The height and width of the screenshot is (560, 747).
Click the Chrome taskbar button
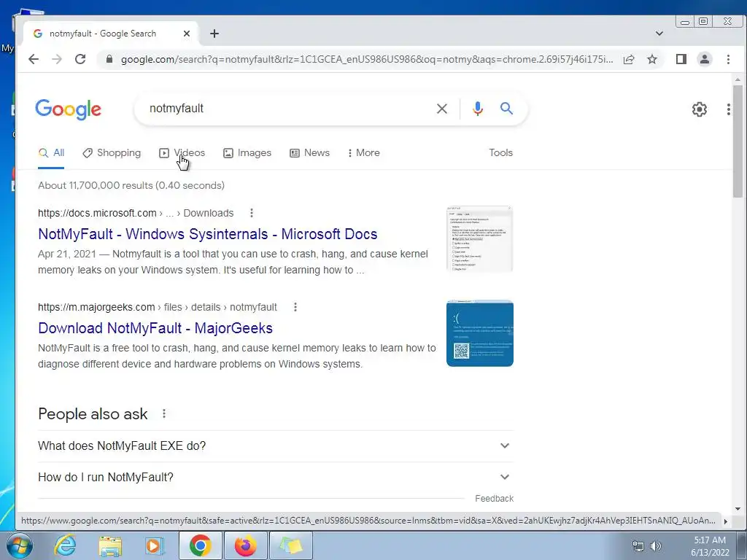tap(200, 545)
